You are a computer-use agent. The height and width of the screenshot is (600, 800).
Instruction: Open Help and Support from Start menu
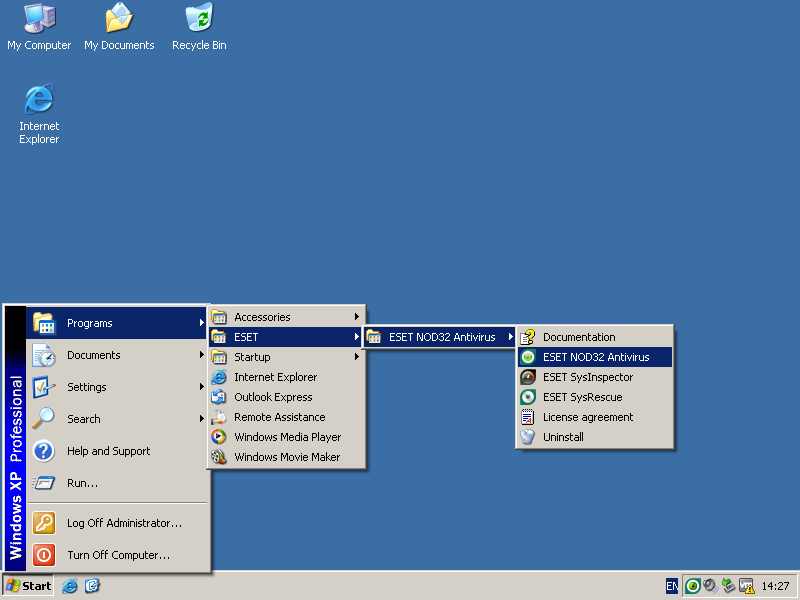click(117, 451)
